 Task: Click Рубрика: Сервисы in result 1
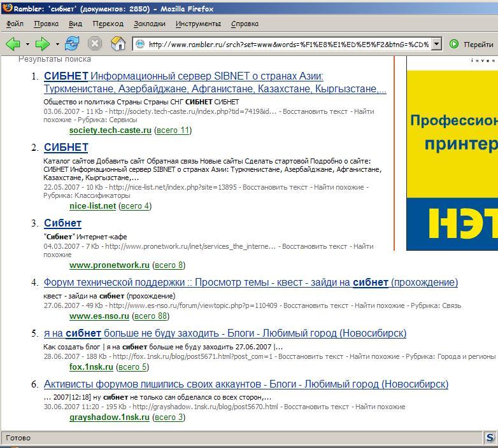coord(108,120)
